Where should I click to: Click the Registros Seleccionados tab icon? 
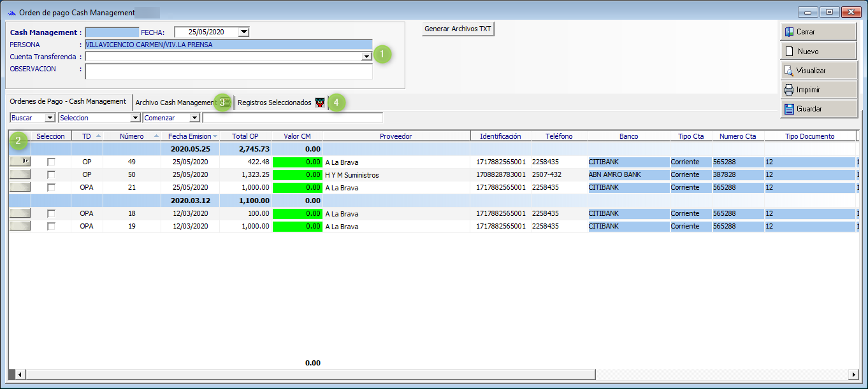point(320,102)
